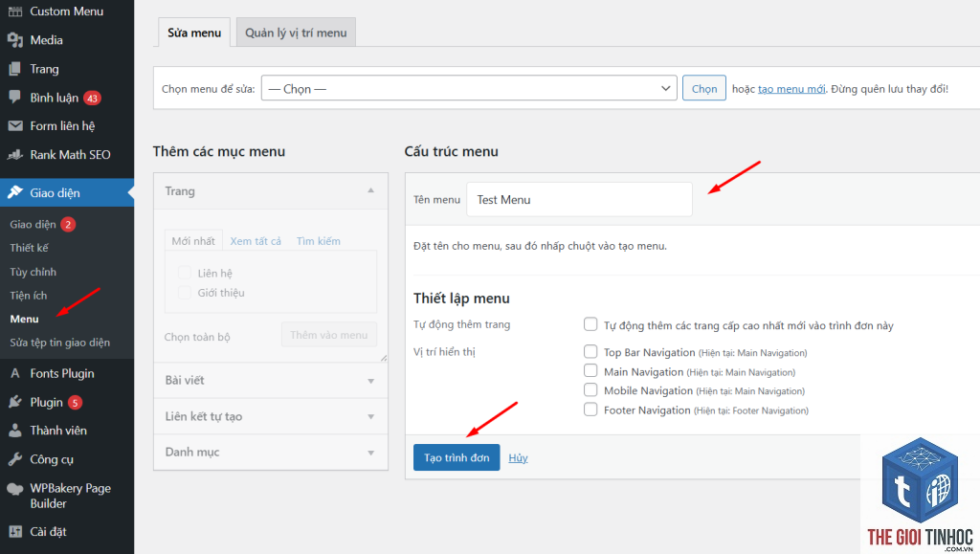Screen dimensions: 980x554
Task: Open the Quản lý vị trí menu tab
Action: (x=296, y=33)
